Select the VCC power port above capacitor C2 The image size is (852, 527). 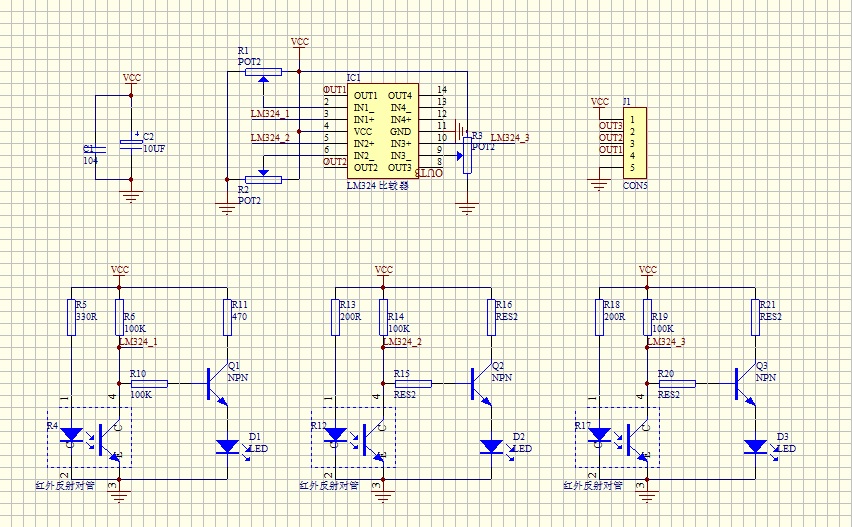[x=131, y=78]
